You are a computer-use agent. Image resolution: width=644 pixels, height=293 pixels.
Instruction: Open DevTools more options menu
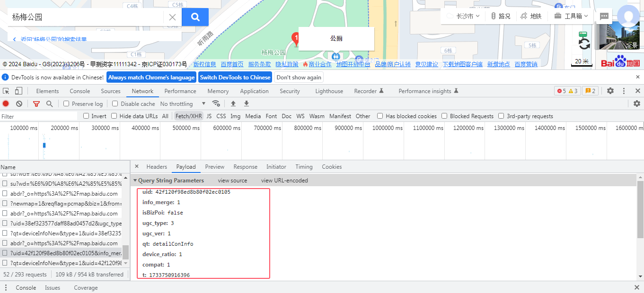(x=624, y=91)
